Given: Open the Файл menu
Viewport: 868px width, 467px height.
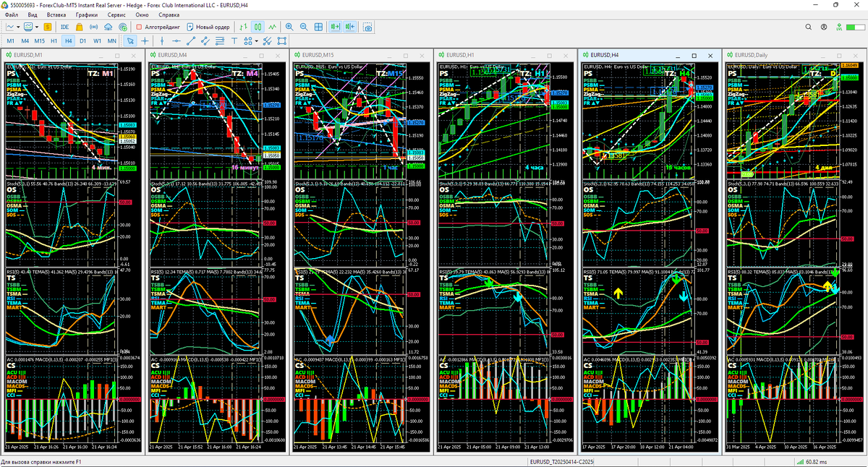Looking at the screenshot, I should pyautogui.click(x=12, y=14).
